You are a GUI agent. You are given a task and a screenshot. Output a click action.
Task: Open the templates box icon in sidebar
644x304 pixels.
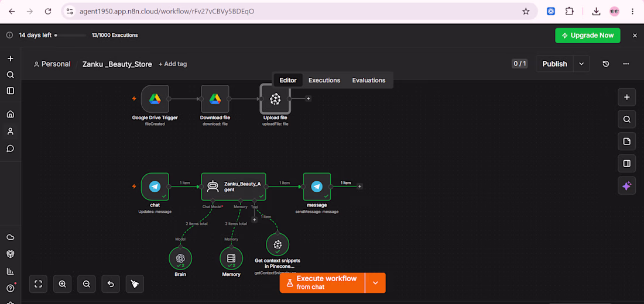click(11, 254)
